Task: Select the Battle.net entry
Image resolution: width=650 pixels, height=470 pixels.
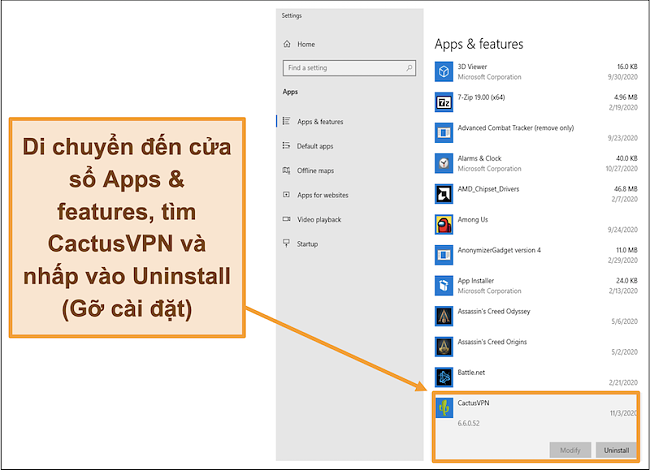Action: pyautogui.click(x=471, y=372)
